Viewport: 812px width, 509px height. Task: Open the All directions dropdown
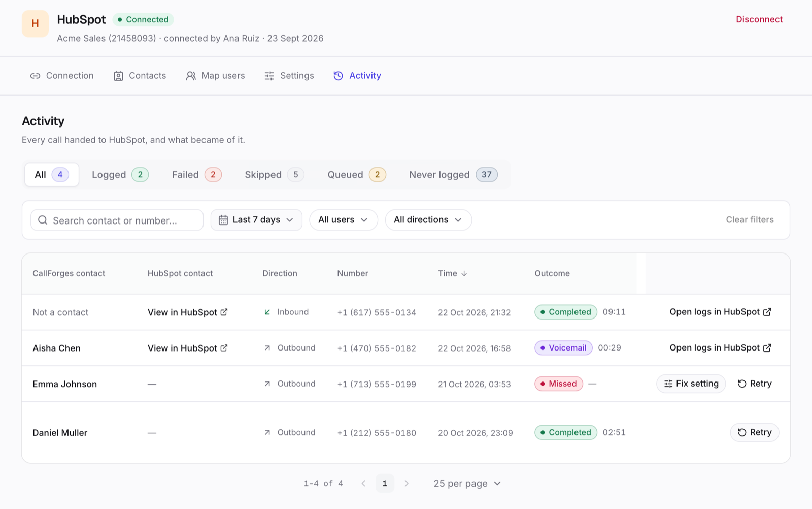click(x=428, y=220)
